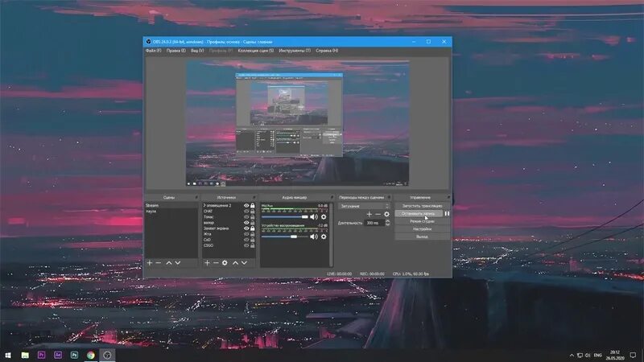Open Windows Start menu
644x362 pixels.
[8, 355]
